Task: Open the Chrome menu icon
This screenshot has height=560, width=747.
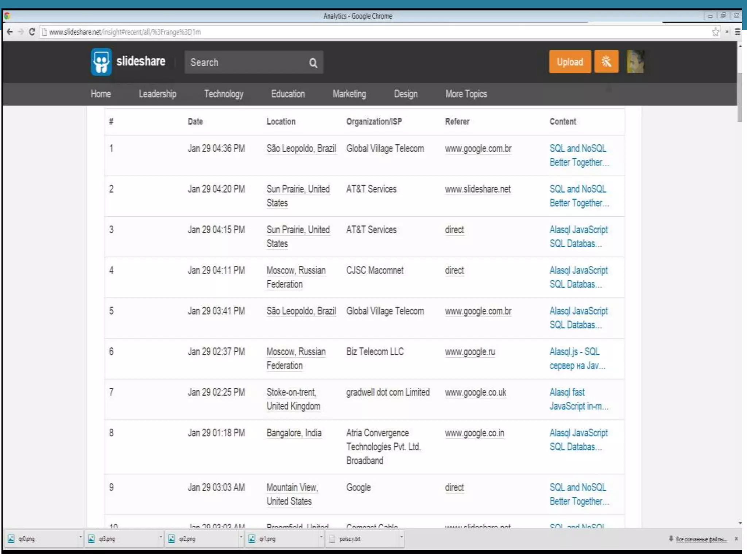Action: pos(738,32)
